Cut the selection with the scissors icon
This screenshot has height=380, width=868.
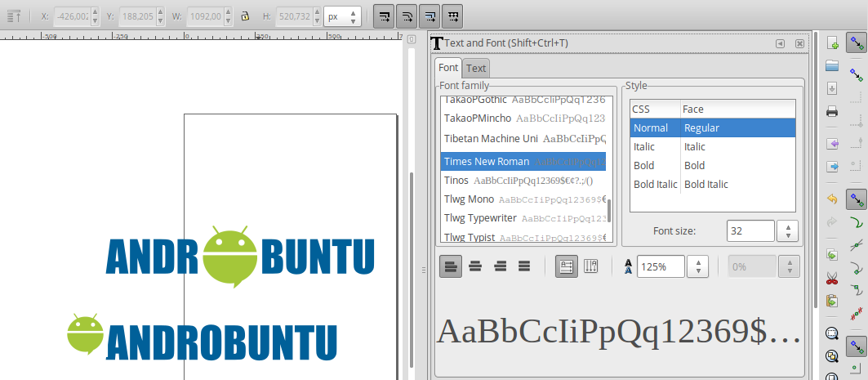click(832, 278)
